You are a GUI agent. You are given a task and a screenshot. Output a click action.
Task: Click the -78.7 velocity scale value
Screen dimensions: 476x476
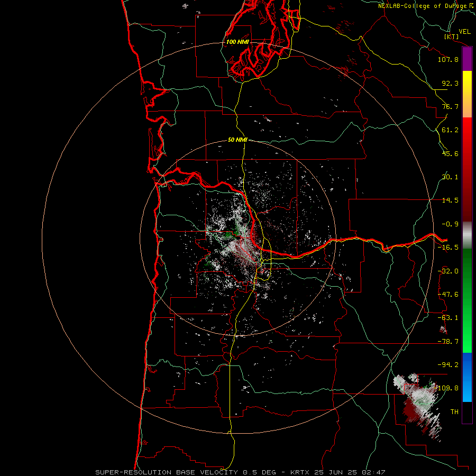click(448, 342)
